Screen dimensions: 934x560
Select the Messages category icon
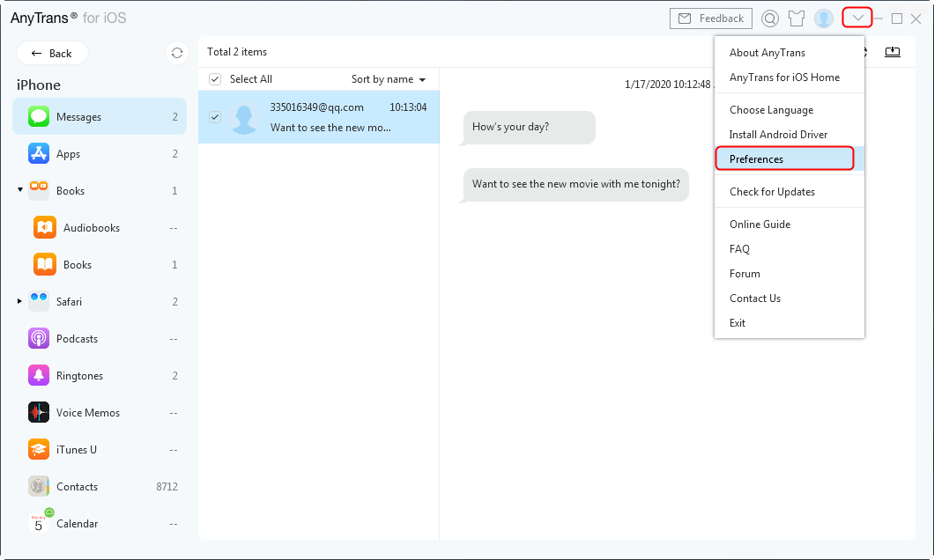coord(39,117)
